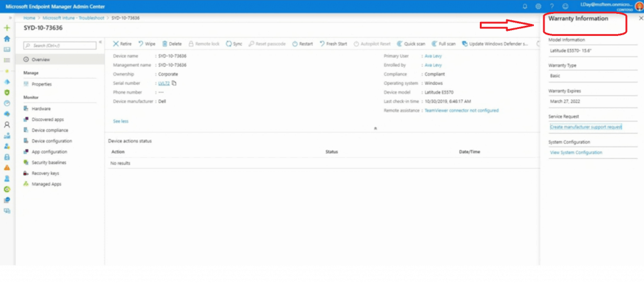Click Create manufacturer support request link
644x283 pixels.
586,127
